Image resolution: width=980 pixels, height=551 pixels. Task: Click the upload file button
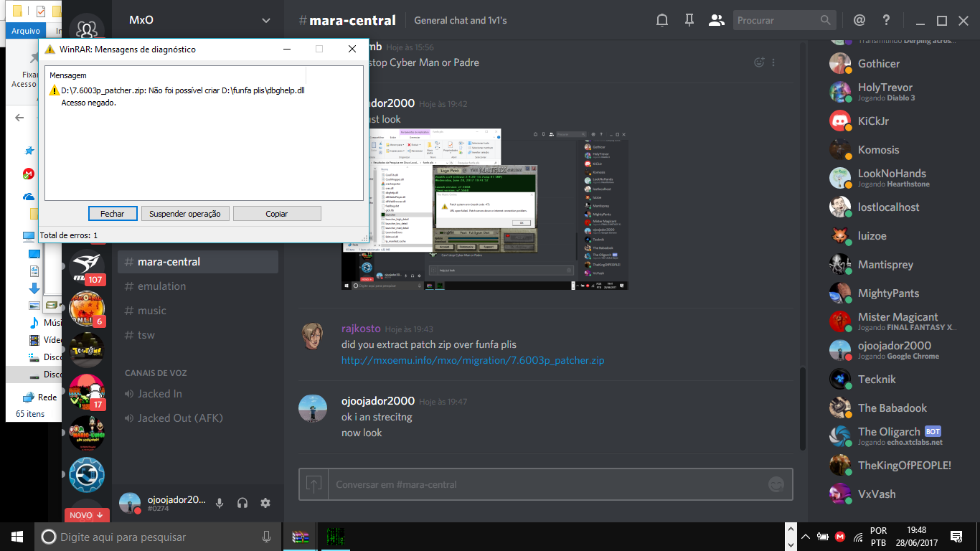[x=314, y=484]
